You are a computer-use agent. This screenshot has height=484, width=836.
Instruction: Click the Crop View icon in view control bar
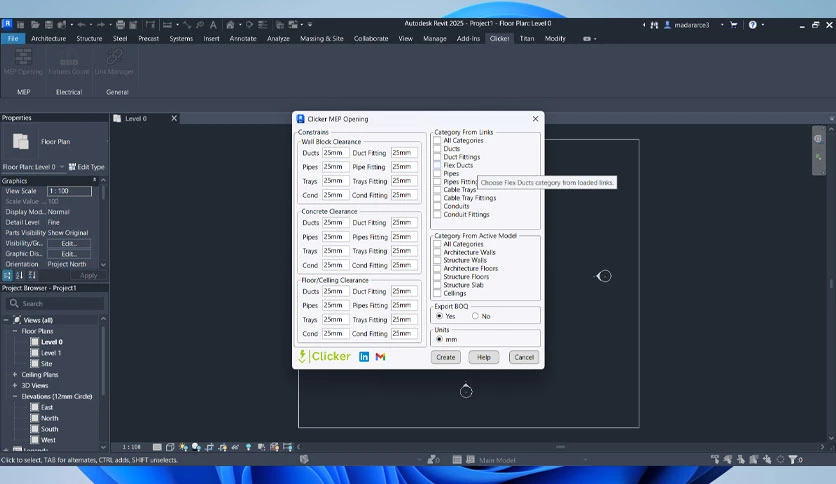(210, 447)
